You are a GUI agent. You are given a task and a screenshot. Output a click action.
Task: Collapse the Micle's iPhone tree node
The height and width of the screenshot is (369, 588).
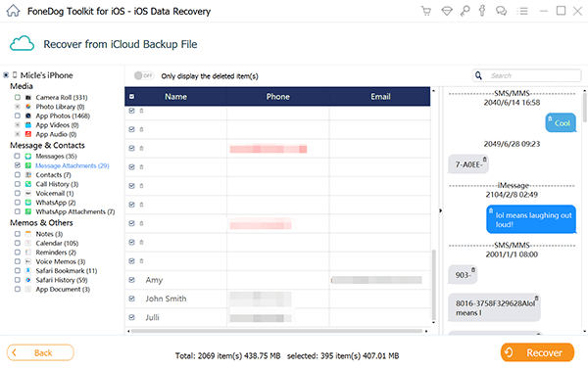coord(6,75)
